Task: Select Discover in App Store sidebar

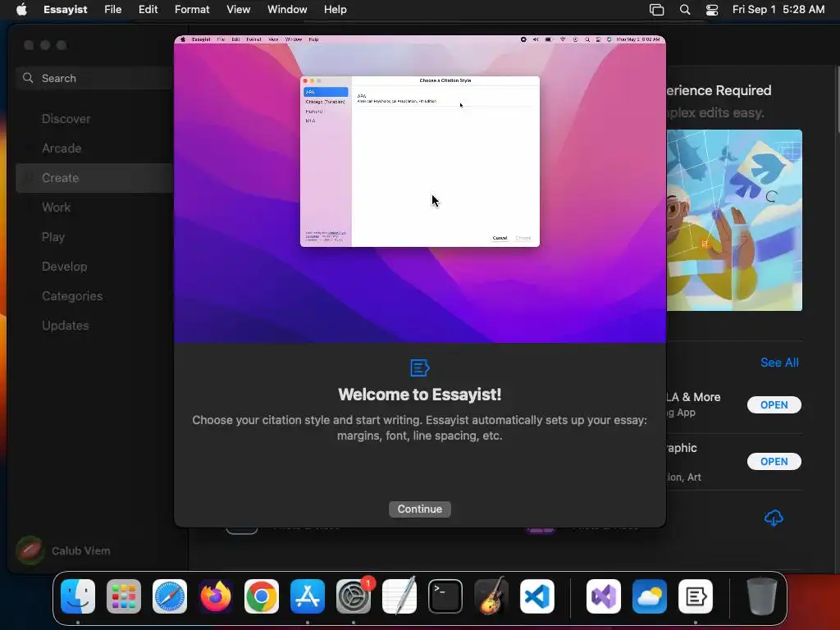Action: pos(66,119)
